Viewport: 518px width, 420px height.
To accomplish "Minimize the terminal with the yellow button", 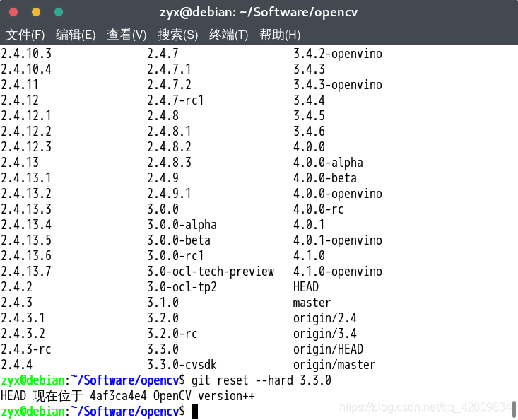I will pyautogui.click(x=36, y=12).
